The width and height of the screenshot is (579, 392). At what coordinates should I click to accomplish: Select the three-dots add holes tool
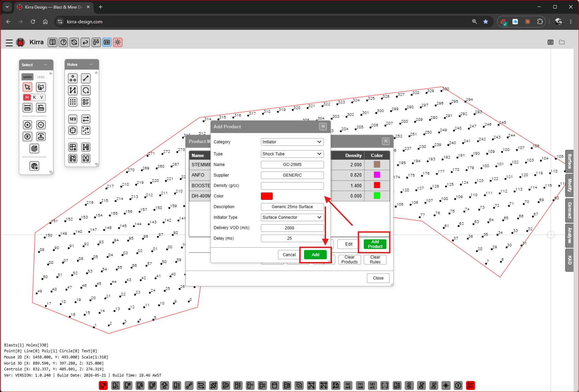[x=73, y=79]
